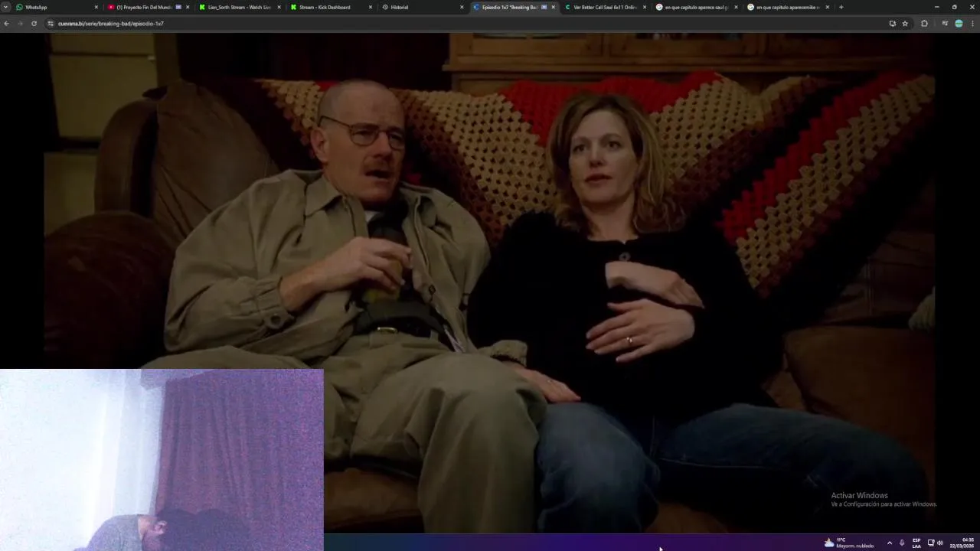Open the Lien_Sorth Stream tab

tap(239, 7)
